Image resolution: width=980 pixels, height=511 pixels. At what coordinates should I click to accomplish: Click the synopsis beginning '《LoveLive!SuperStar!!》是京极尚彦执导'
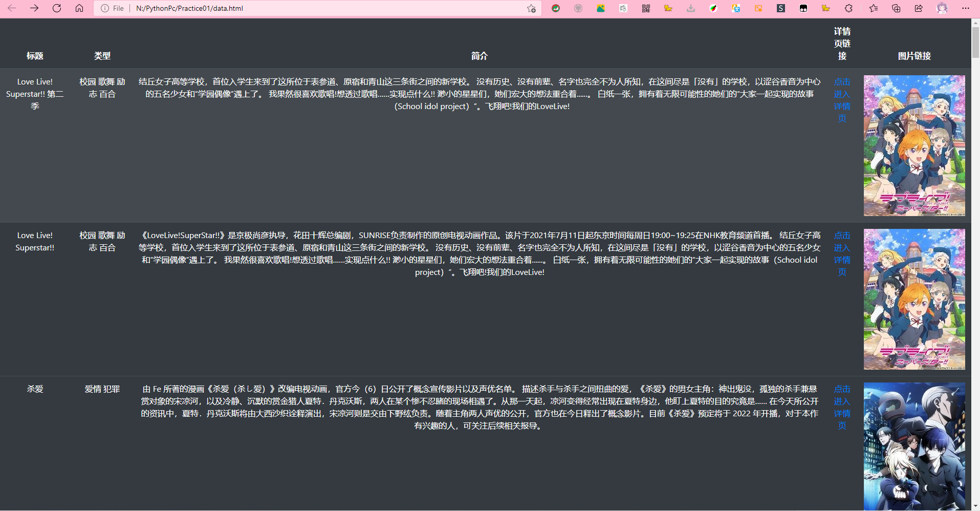pos(480,254)
